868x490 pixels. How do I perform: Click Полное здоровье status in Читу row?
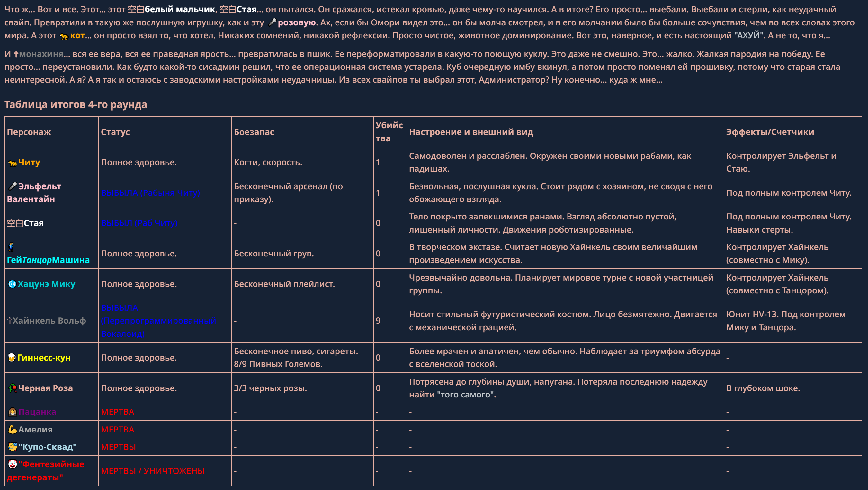click(x=139, y=163)
